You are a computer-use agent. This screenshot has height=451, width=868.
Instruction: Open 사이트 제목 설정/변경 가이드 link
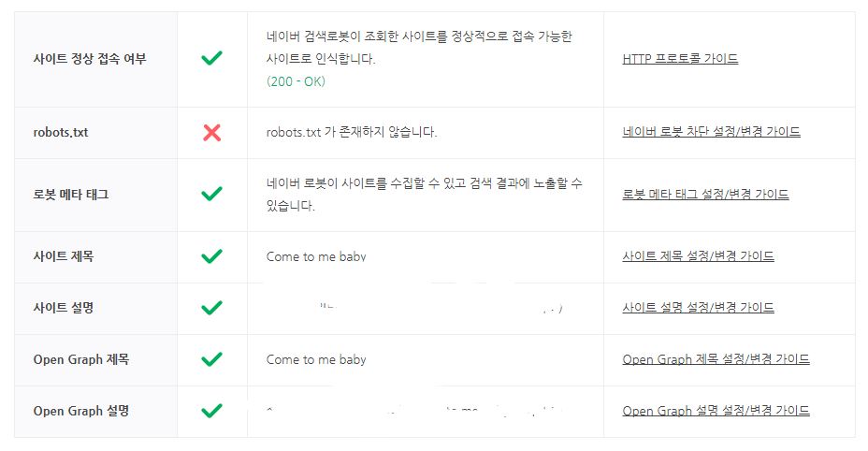click(698, 255)
